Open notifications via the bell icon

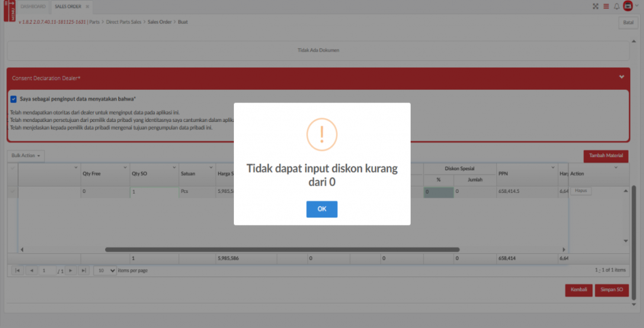(x=616, y=6)
